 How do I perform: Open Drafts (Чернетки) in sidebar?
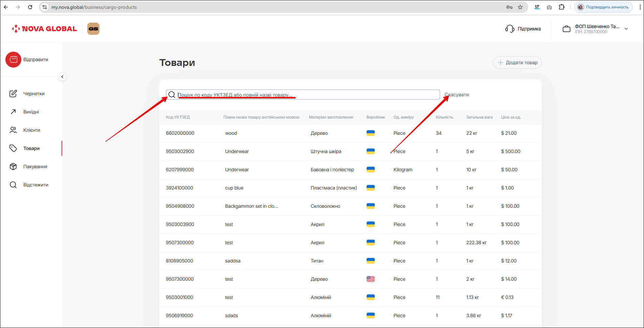point(33,94)
